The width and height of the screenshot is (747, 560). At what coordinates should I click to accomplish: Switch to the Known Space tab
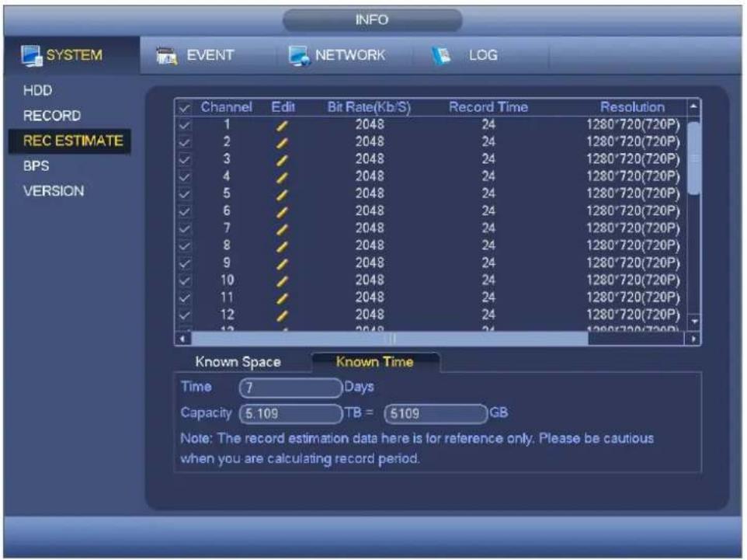coord(238,362)
